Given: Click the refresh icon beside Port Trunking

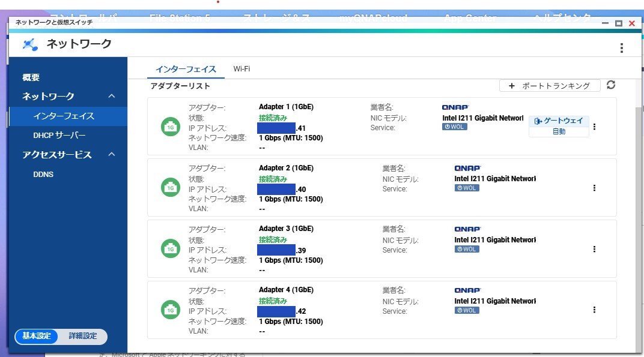Looking at the screenshot, I should pyautogui.click(x=611, y=85).
